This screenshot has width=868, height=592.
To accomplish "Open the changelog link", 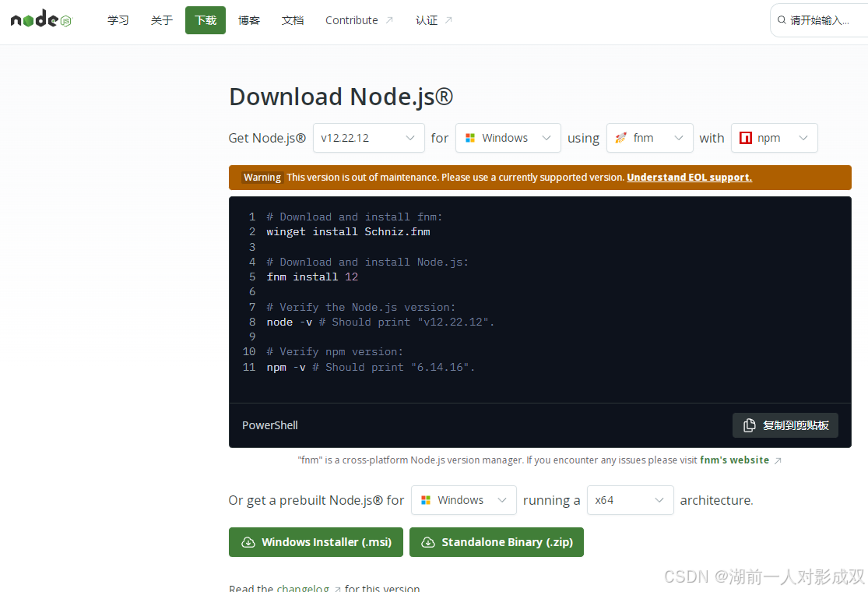I will pyautogui.click(x=303, y=587).
